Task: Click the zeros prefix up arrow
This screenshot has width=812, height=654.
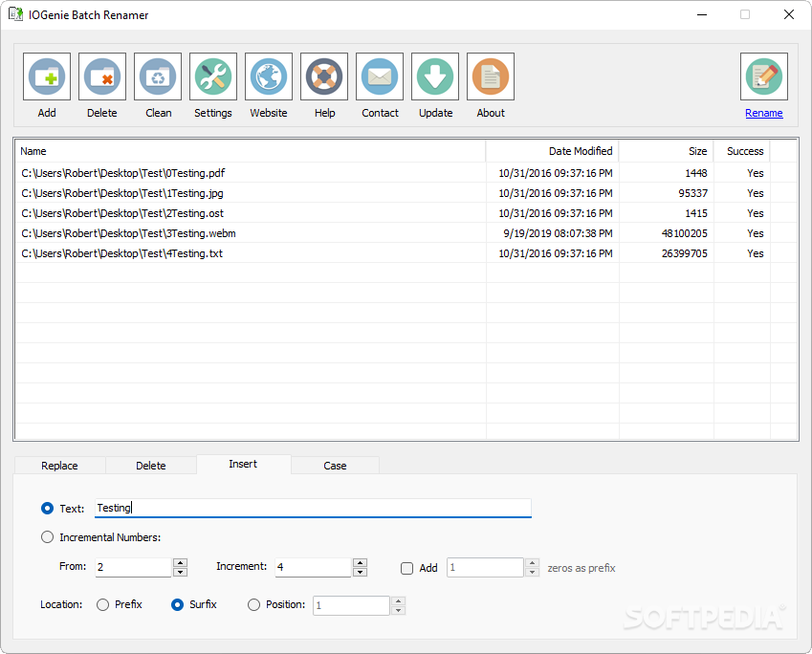Action: click(533, 563)
